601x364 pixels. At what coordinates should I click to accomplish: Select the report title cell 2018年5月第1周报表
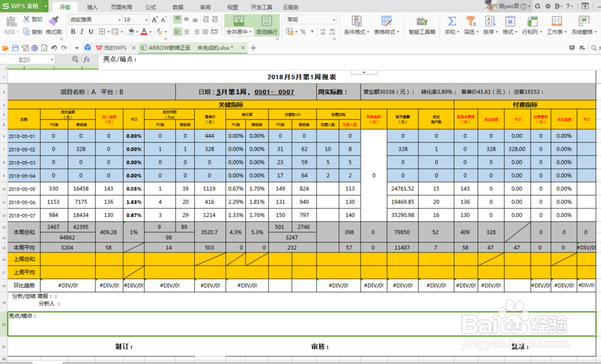coord(302,77)
